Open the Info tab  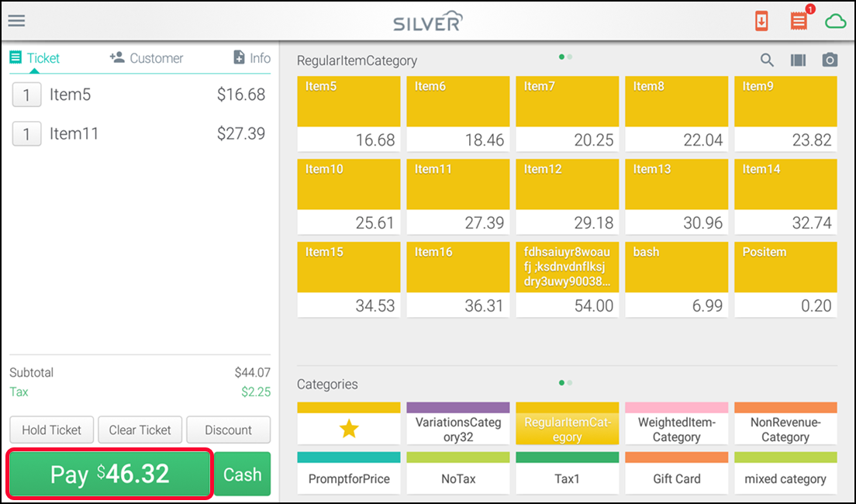(x=252, y=58)
